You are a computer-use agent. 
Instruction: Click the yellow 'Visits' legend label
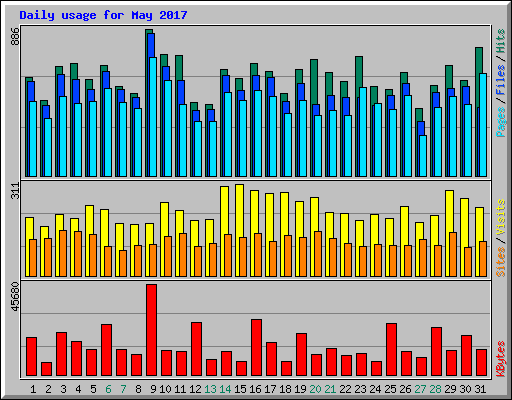pos(500,218)
